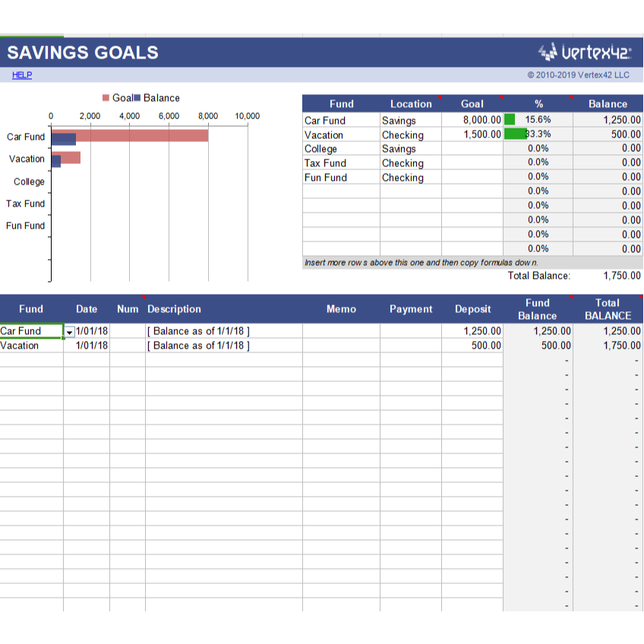Click the Total Balance value 1,750.00
This screenshot has height=644, width=644.
(621, 276)
